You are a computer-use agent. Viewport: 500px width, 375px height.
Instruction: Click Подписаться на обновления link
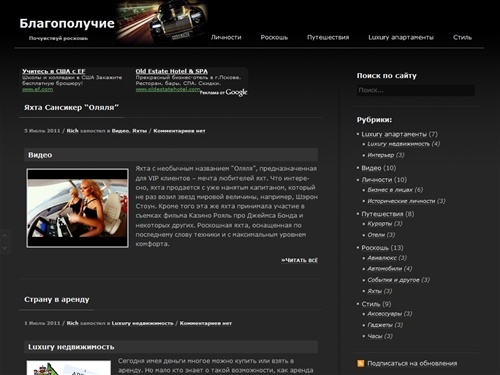tap(412, 364)
